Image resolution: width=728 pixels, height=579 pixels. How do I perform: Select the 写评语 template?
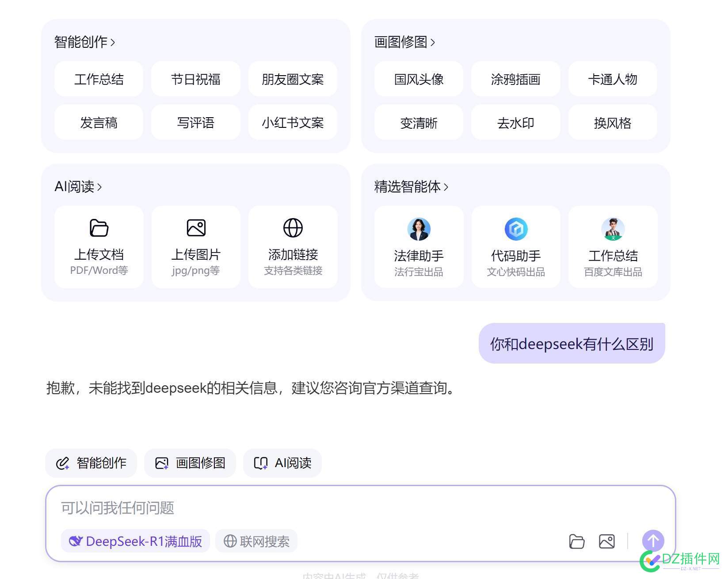[196, 123]
